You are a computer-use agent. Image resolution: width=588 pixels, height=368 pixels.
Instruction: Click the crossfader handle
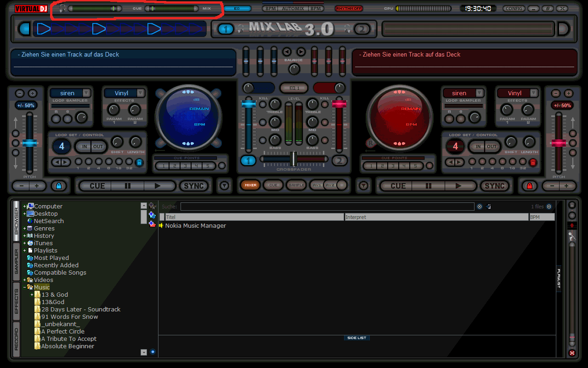pyautogui.click(x=294, y=159)
